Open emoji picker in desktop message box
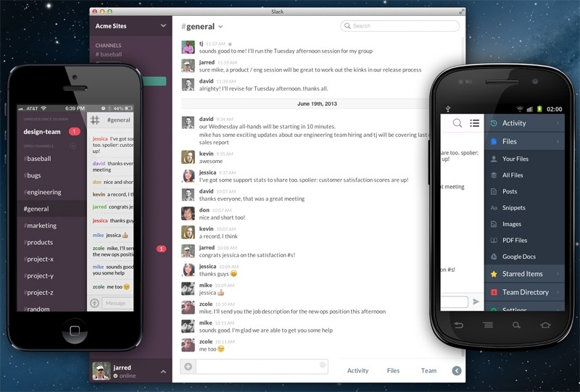The image size is (580, 392). click(323, 365)
